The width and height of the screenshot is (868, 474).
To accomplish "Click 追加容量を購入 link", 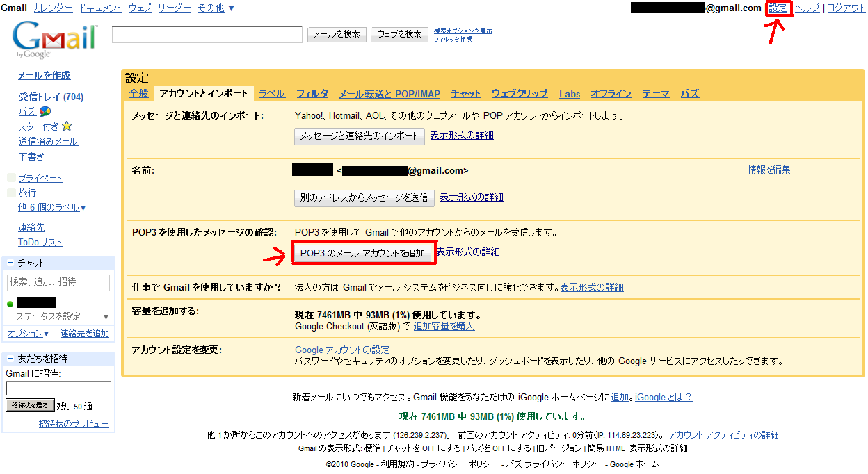I will pyautogui.click(x=444, y=326).
